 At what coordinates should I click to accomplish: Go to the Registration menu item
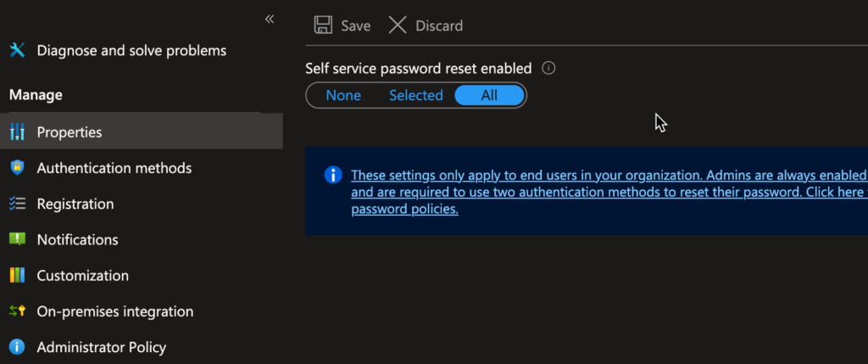75,204
